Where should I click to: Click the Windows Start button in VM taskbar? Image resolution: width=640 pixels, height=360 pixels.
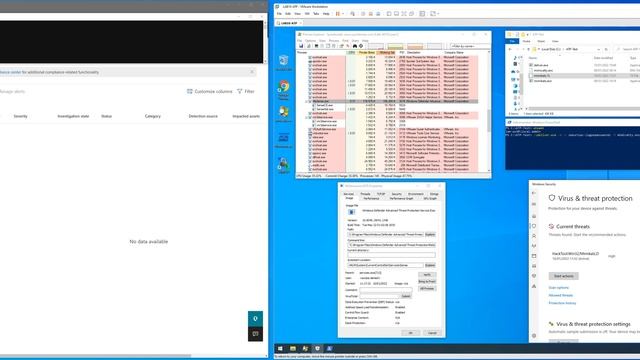(x=280, y=349)
